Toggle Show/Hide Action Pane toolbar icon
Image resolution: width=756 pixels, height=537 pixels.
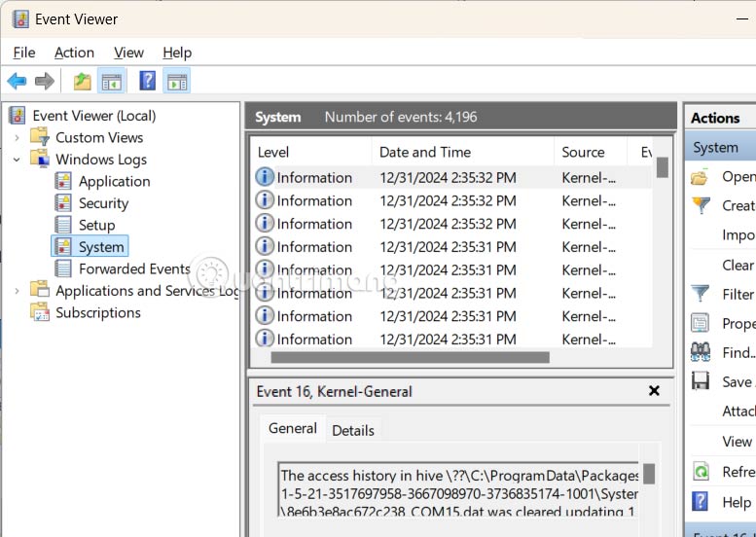click(x=177, y=81)
